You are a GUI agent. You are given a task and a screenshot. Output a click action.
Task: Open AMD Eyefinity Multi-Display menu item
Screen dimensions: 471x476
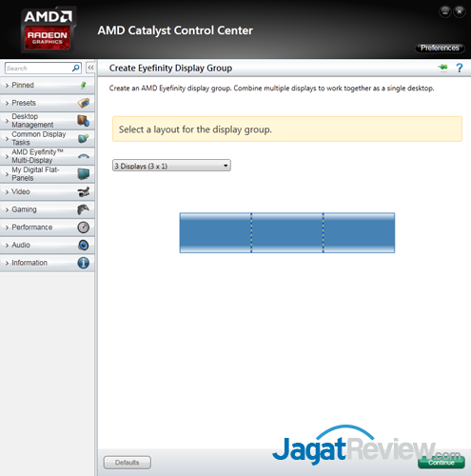(48, 156)
